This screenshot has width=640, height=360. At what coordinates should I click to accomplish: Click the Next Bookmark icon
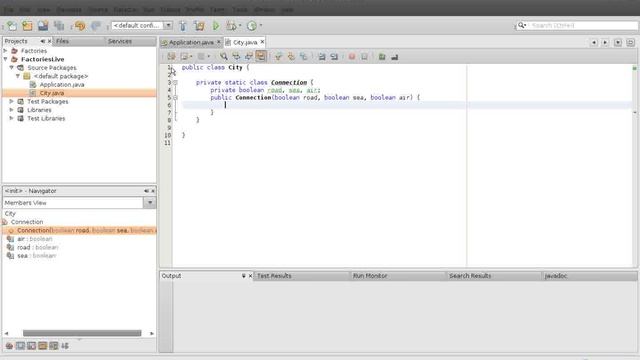pyautogui.click(x=291, y=57)
